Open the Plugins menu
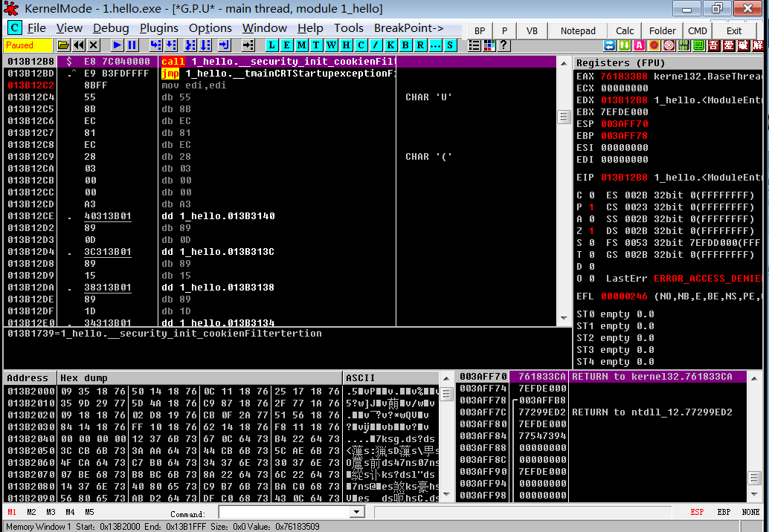 tap(159, 28)
